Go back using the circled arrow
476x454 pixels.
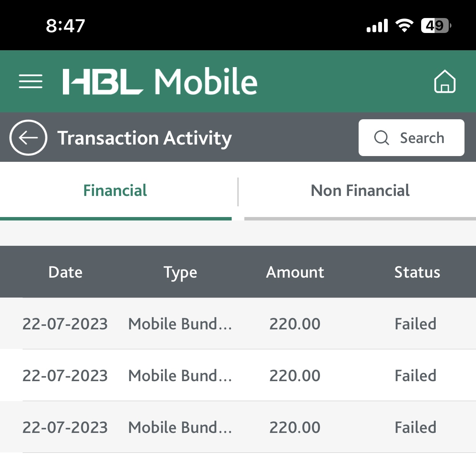tap(28, 138)
